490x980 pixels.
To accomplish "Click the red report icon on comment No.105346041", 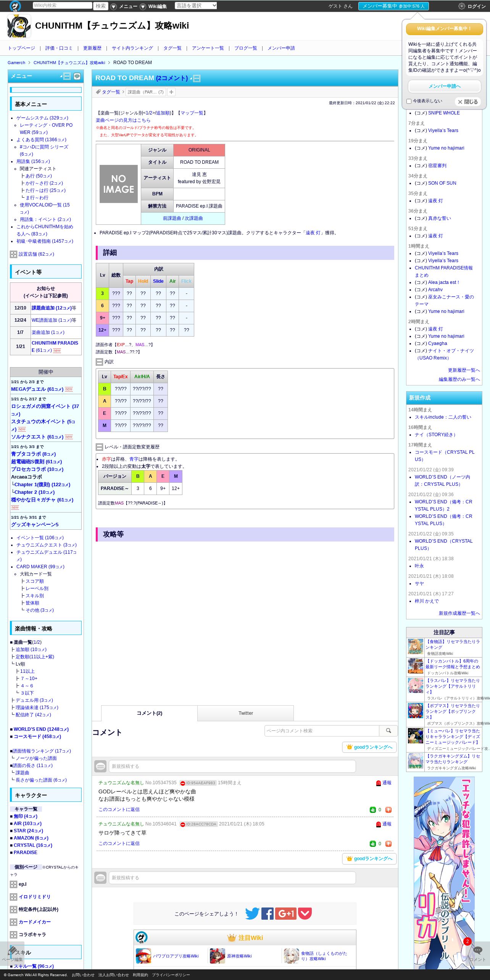I will tap(379, 824).
